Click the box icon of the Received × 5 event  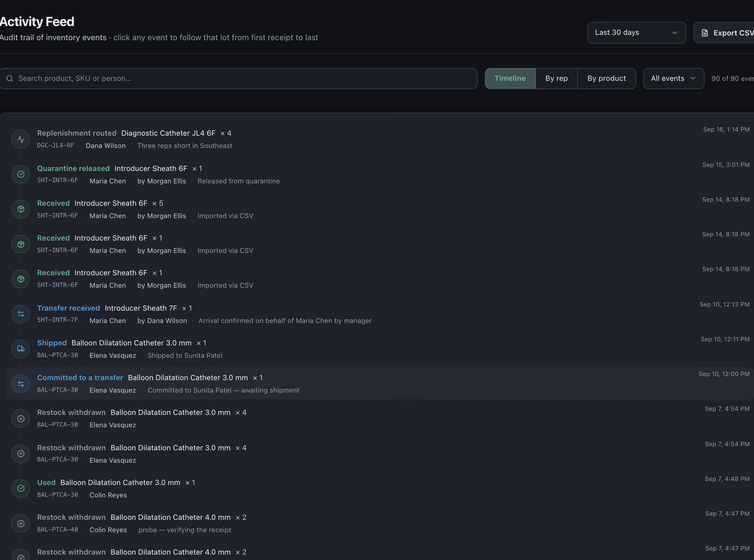[21, 209]
